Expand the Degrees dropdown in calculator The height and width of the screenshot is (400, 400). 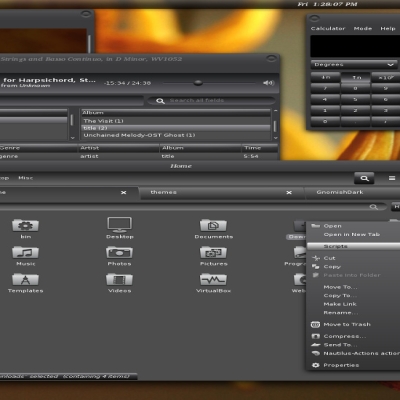(x=354, y=64)
